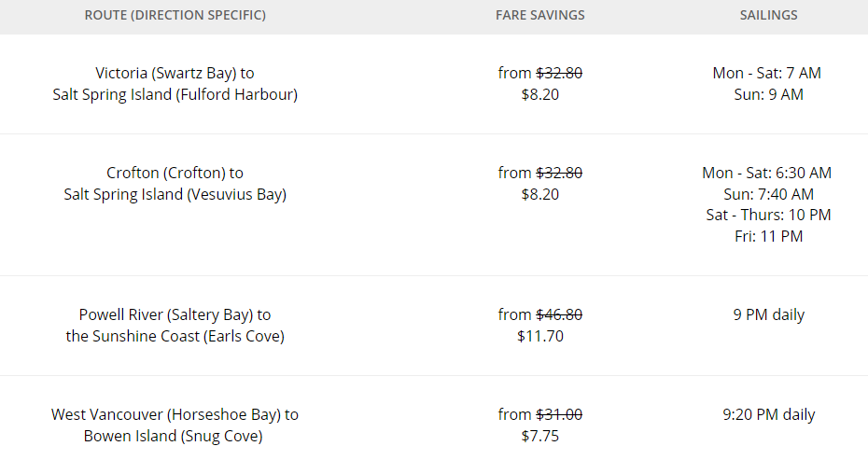The width and height of the screenshot is (868, 474).
Task: Click the SAILINGS column header
Action: pyautogui.click(x=768, y=15)
